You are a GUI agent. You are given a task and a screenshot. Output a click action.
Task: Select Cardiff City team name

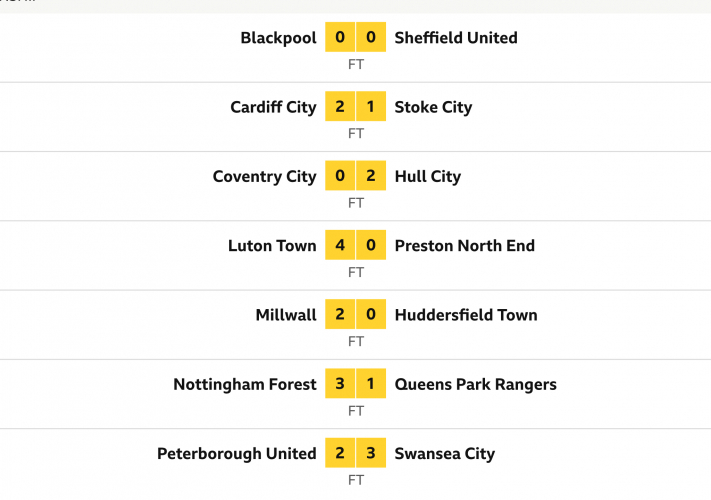tap(273, 107)
